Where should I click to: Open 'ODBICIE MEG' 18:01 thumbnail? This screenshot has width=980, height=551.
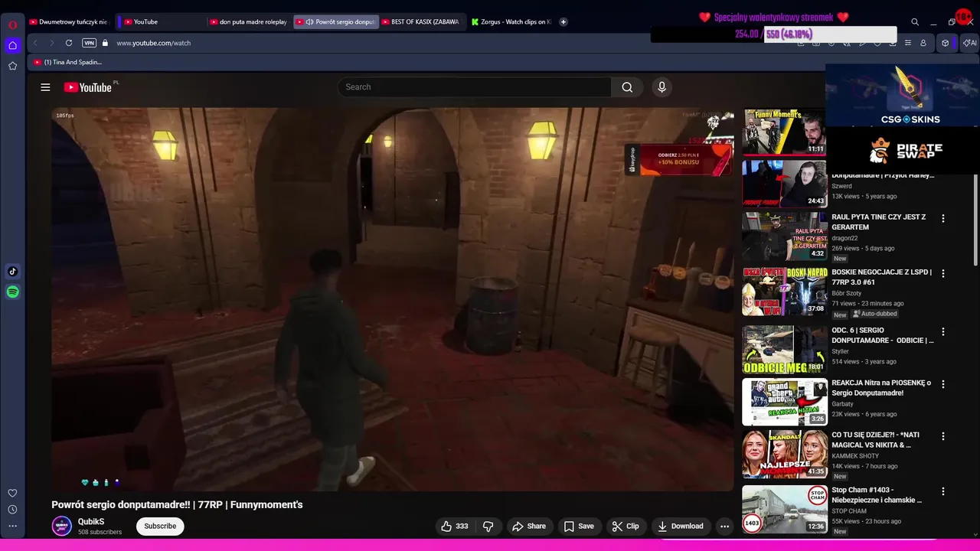(x=784, y=350)
